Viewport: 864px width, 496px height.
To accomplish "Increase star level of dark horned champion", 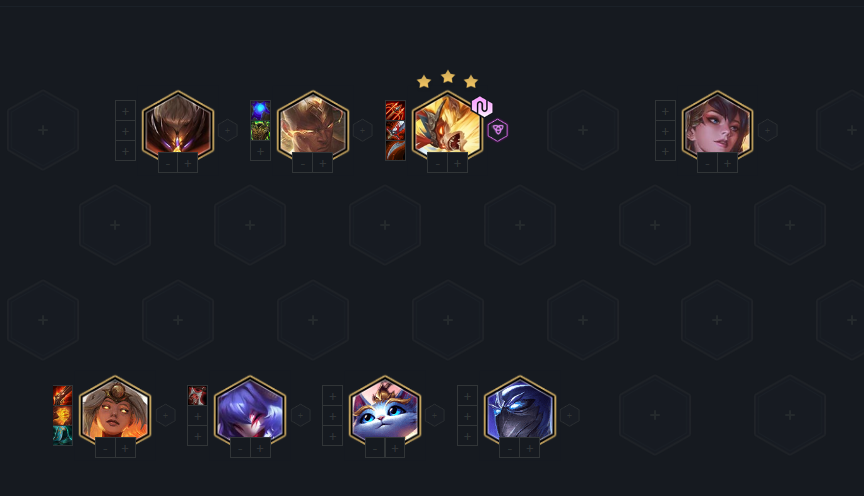I will [188, 164].
